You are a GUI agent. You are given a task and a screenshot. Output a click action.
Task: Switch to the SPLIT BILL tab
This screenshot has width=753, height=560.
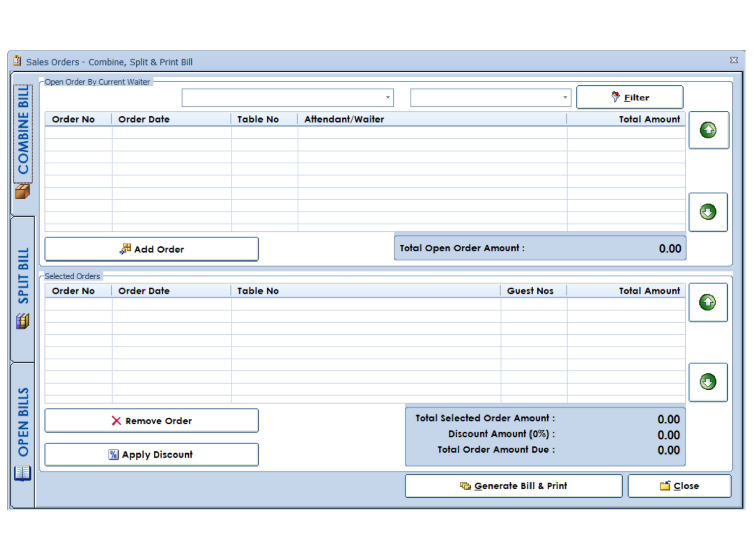23,275
